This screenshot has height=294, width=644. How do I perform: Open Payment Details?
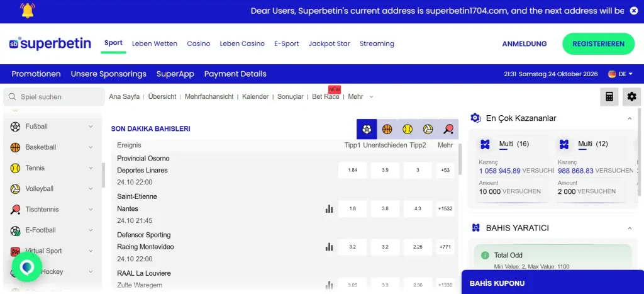click(x=235, y=74)
